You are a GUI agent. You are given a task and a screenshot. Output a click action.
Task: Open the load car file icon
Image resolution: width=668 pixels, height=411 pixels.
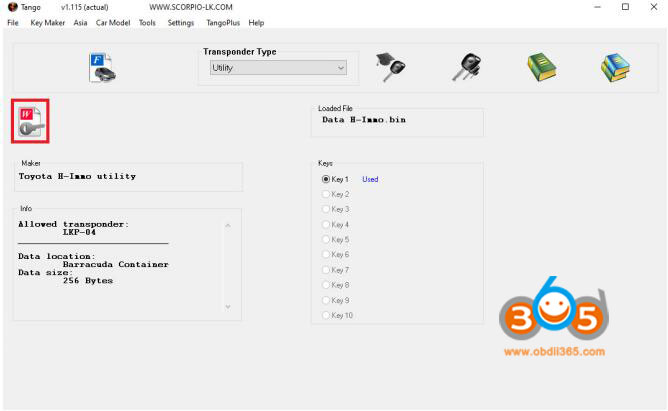click(x=103, y=67)
